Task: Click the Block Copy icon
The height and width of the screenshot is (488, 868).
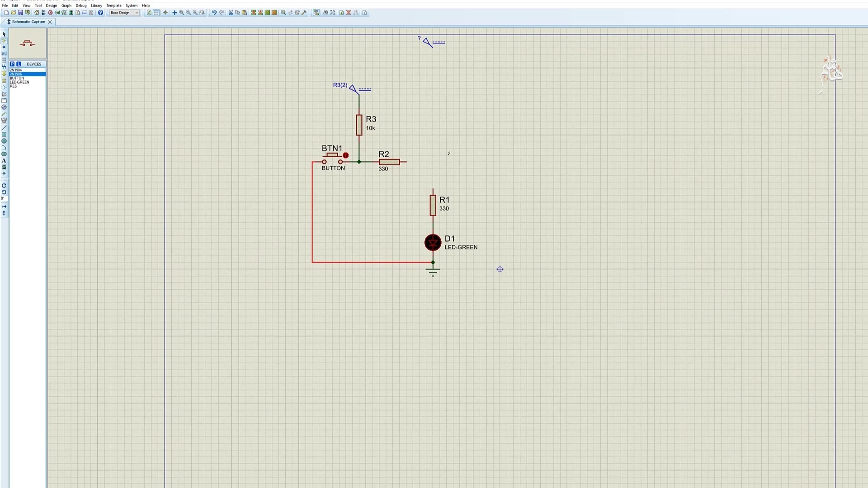Action: tap(254, 13)
